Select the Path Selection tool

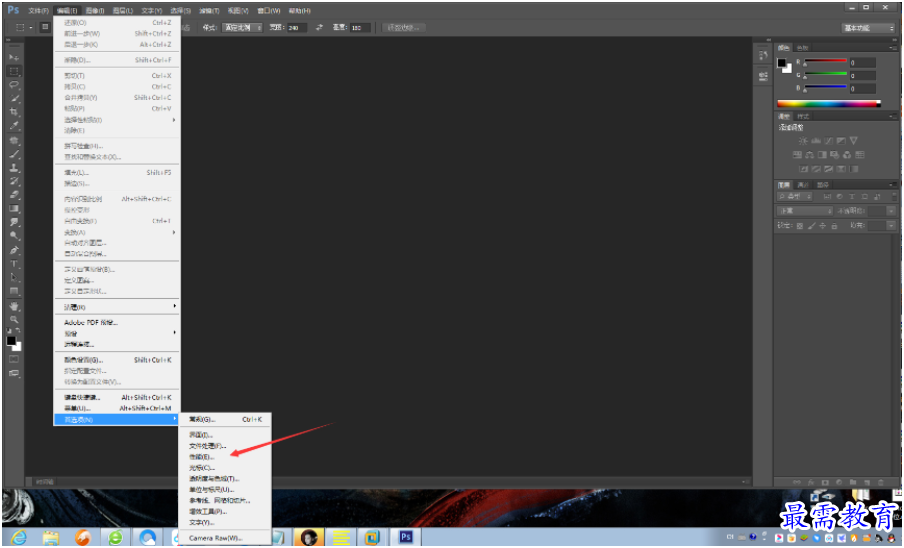pyautogui.click(x=14, y=277)
